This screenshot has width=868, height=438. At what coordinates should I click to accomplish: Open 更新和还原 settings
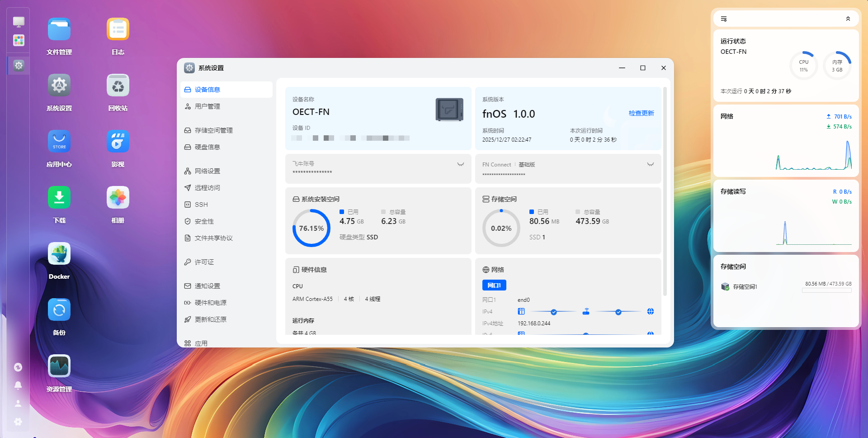click(226, 319)
